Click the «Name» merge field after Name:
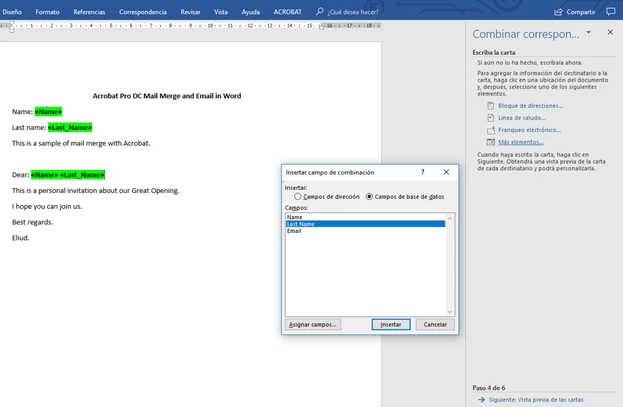623x407 pixels. tap(48, 112)
